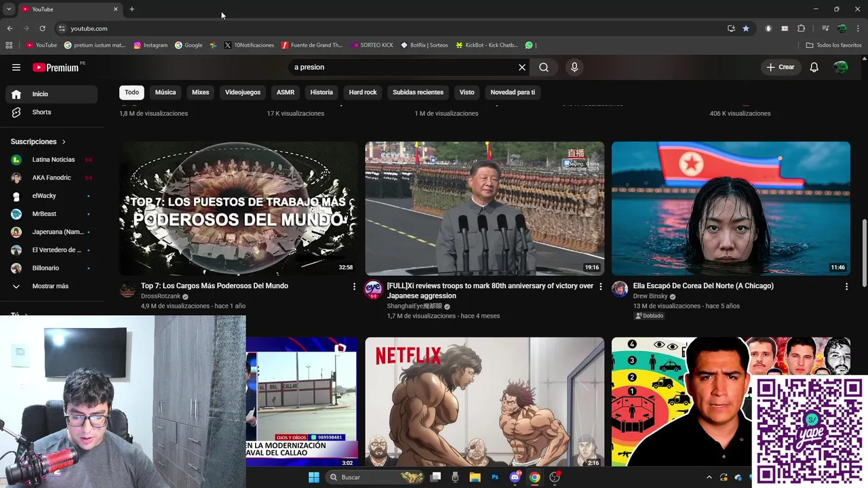This screenshot has height=488, width=868.
Task: Play the Poderosos del Mundo thumbnail
Action: click(x=239, y=208)
